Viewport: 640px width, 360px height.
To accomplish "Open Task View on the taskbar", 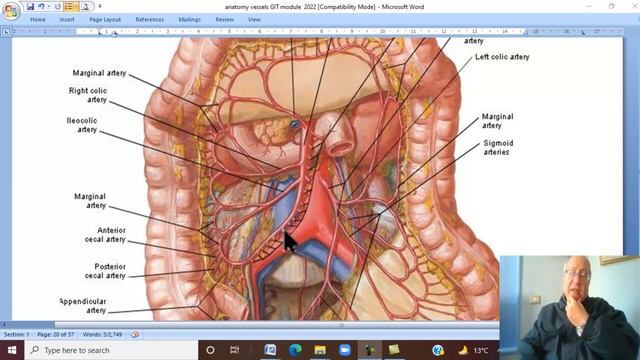I will tap(235, 350).
